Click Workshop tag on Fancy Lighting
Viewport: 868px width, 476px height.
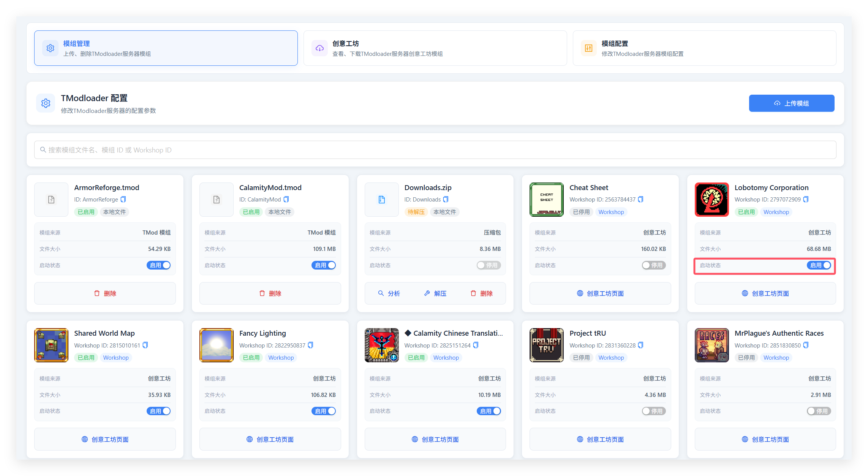[281, 357]
